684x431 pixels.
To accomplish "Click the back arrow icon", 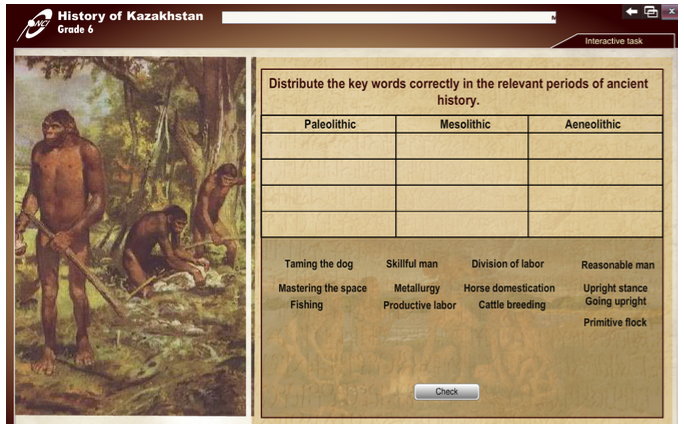I will point(631,12).
